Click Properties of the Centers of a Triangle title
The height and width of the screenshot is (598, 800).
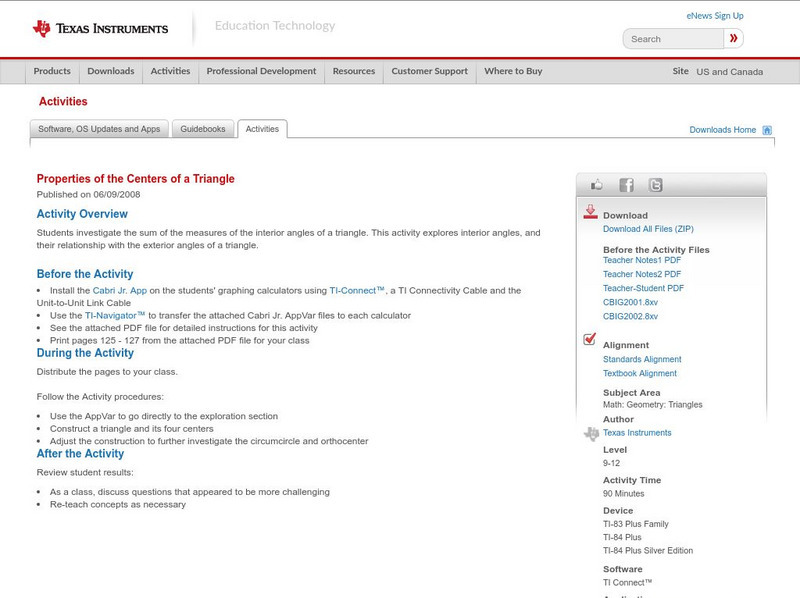point(135,179)
